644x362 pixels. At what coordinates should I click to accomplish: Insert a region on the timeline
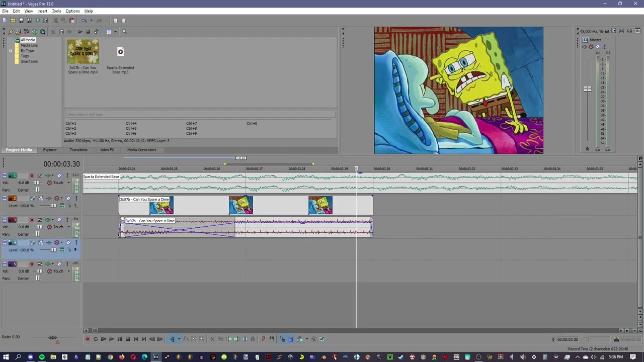coord(271,339)
